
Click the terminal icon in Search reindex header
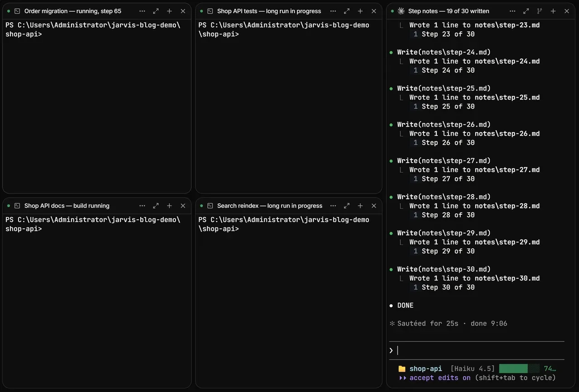pos(210,206)
